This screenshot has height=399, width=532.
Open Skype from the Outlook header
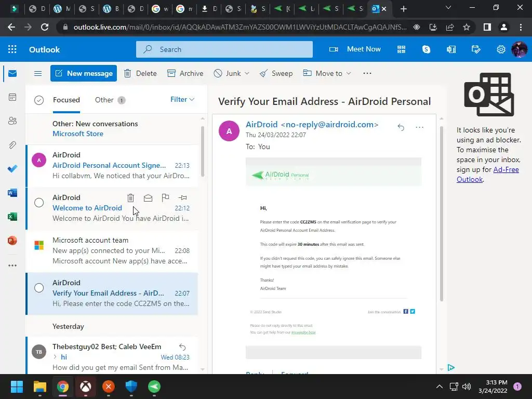tap(426, 49)
